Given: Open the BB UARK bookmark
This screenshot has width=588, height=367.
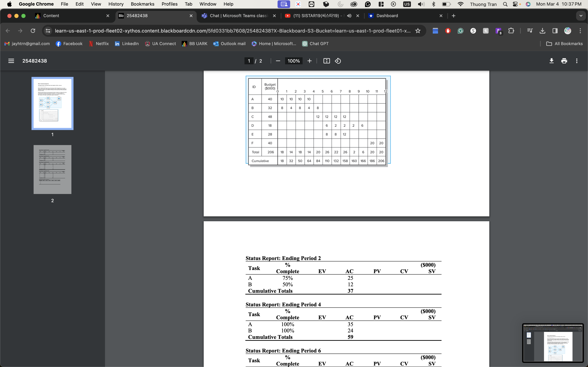Looking at the screenshot, I should point(194,44).
